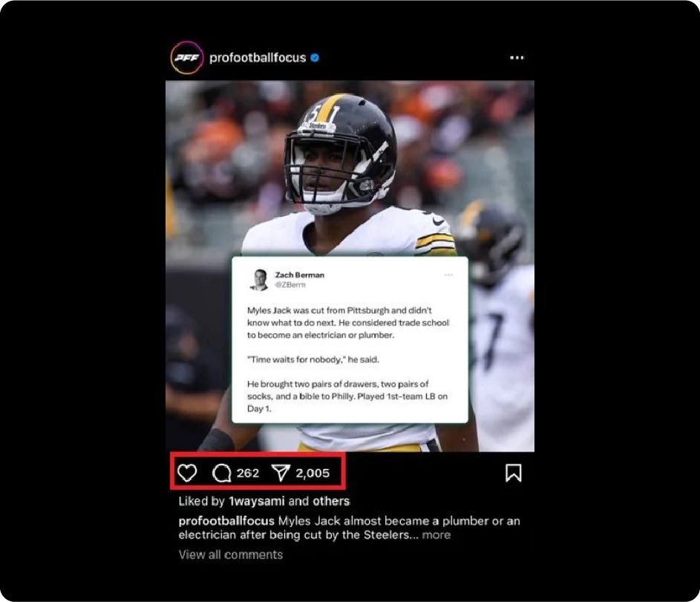Open 1waysami profile from likes line

(257, 501)
